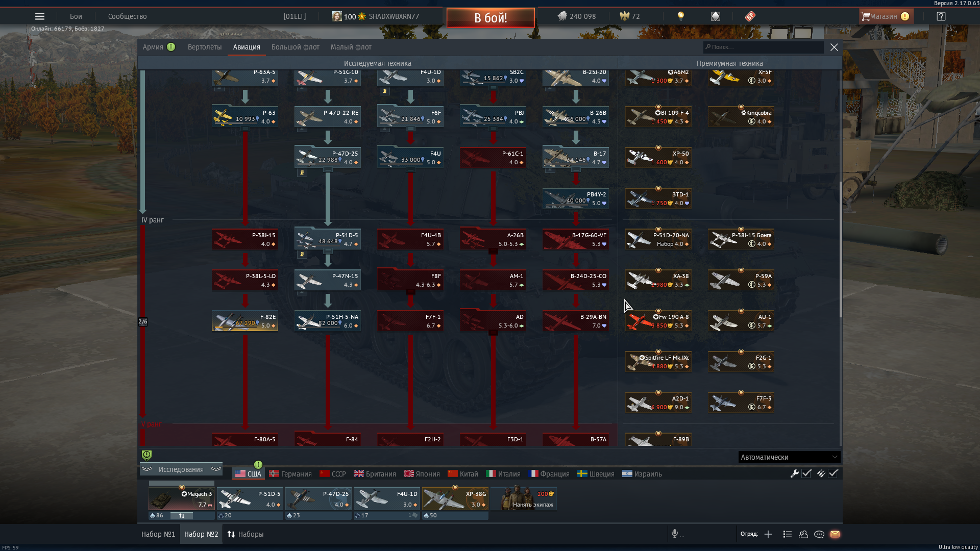Switch to the Малый флот tab
The image size is (980, 551).
[351, 47]
